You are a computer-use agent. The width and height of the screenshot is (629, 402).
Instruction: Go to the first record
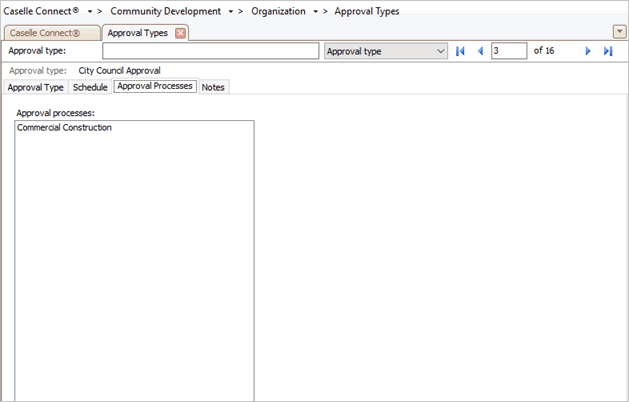(460, 51)
